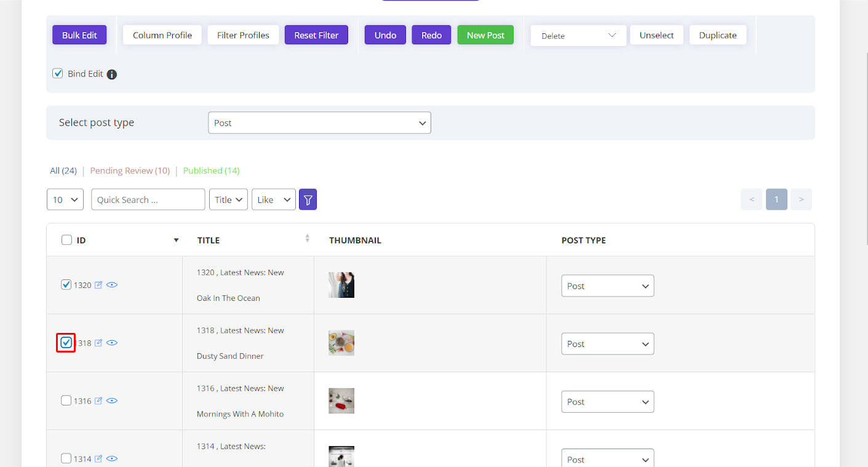Viewport: 868px width, 467px height.
Task: Uncheck the checkbox for Dusty Sand Dinner row
Action: tap(66, 343)
